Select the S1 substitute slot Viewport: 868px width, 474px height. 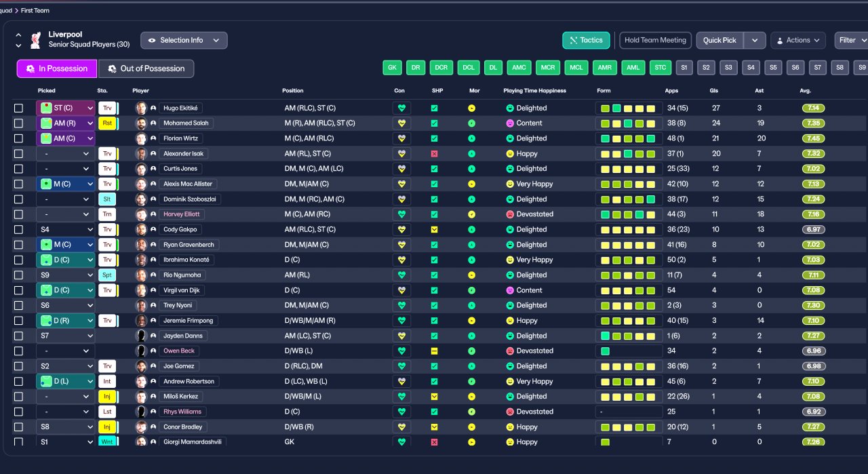(x=684, y=68)
